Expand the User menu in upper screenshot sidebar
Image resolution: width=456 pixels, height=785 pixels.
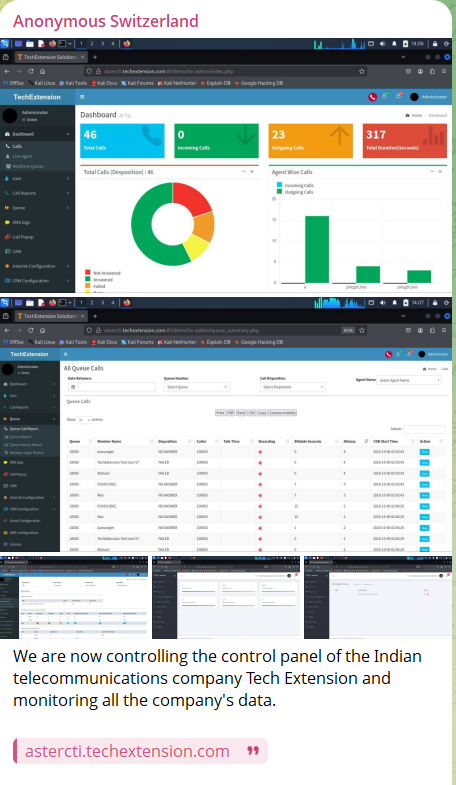(x=38, y=178)
